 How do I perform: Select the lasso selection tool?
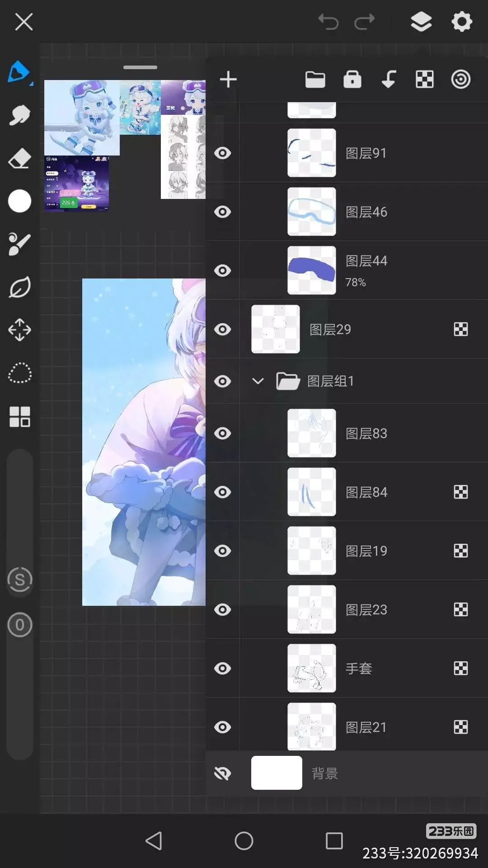(19, 373)
